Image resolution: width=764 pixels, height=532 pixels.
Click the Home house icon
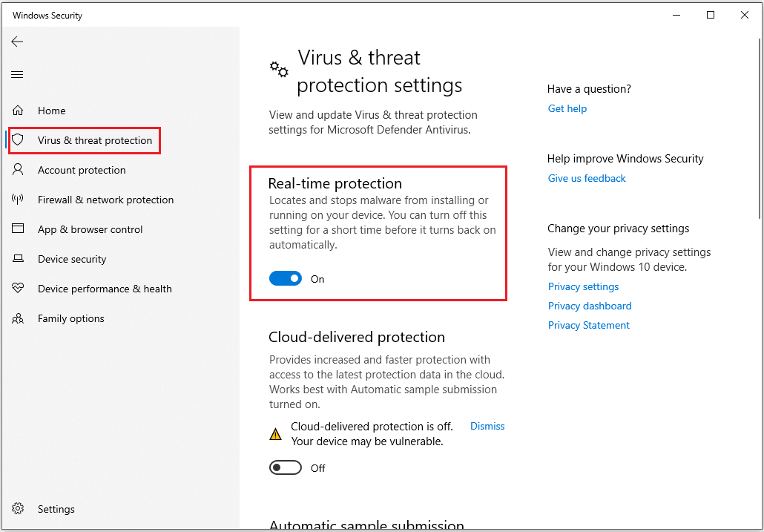[18, 111]
